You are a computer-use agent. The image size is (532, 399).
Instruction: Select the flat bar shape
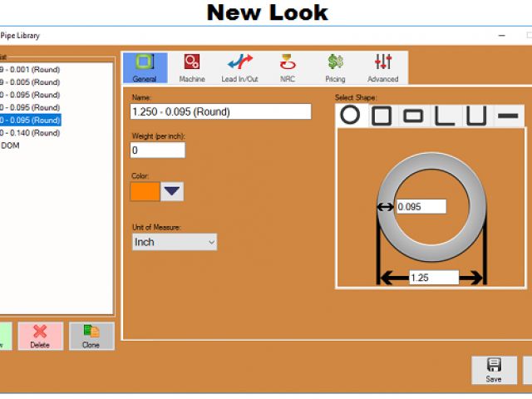(x=506, y=116)
